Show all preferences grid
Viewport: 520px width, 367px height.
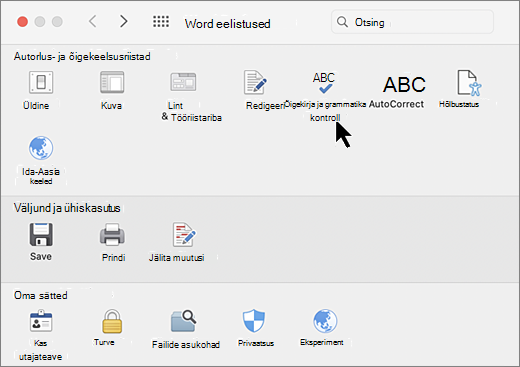tap(161, 22)
